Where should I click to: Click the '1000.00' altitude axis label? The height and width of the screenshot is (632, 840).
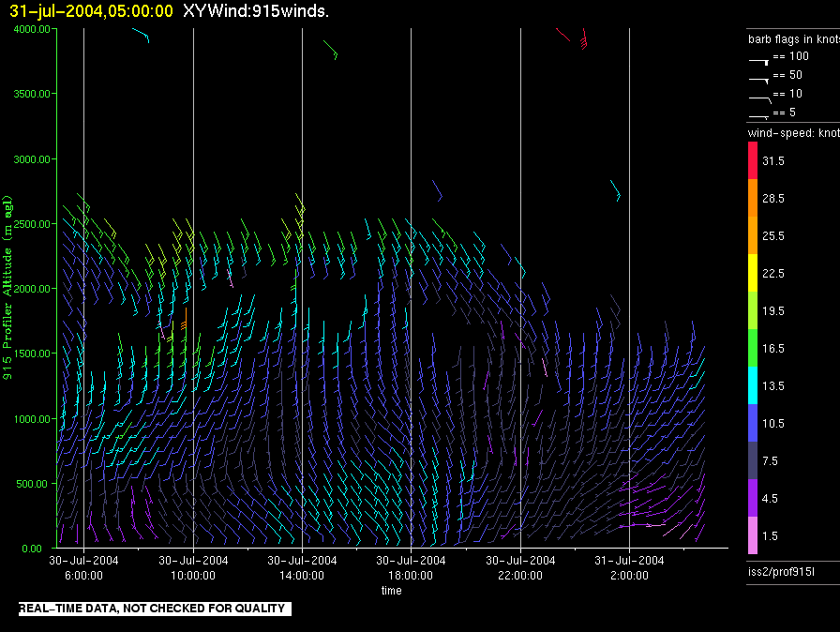click(32, 419)
